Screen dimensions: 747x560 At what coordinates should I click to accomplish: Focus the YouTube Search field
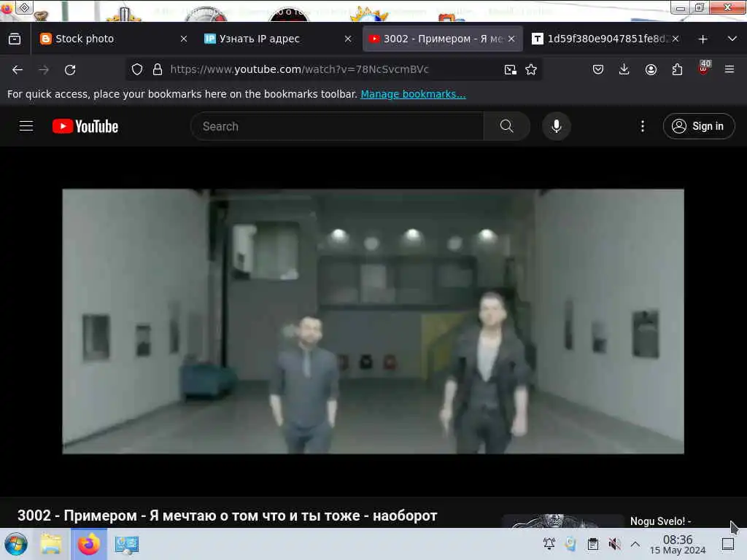337,126
